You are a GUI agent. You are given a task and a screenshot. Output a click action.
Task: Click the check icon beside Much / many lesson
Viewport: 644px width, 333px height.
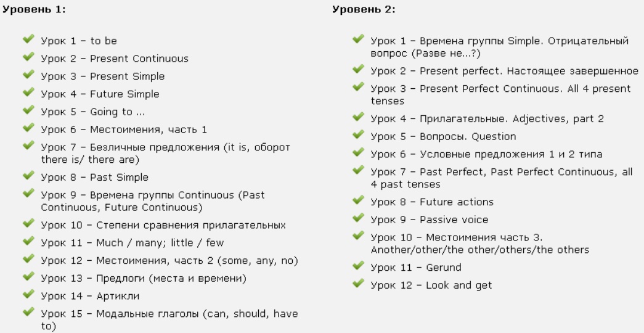28,242
